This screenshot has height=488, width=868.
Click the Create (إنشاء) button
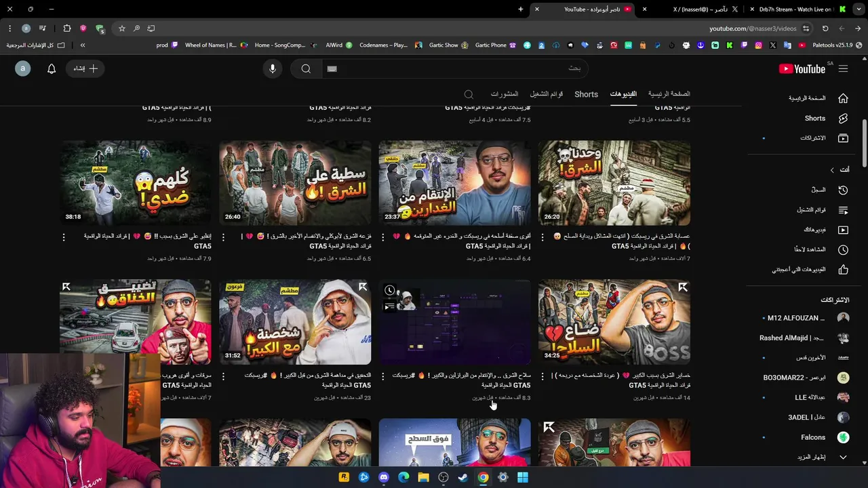[x=86, y=68]
